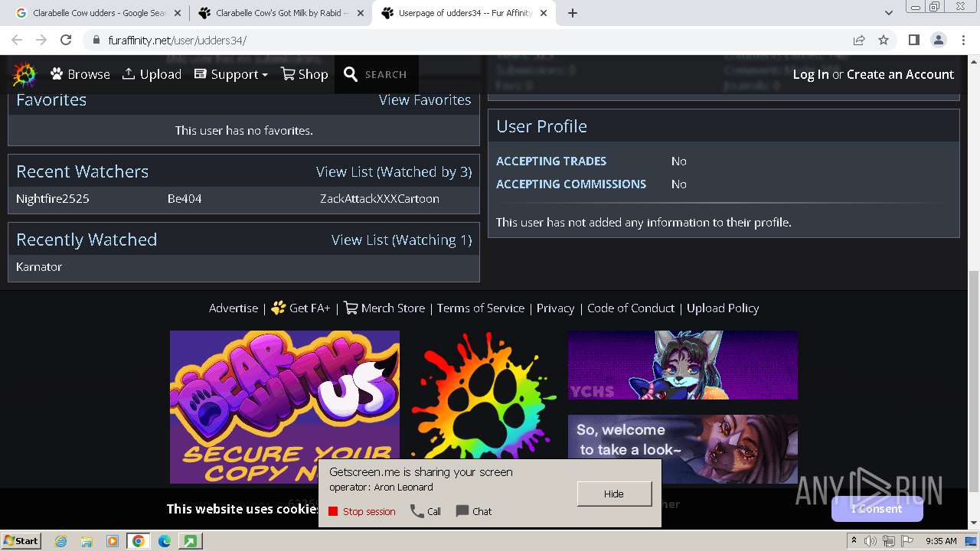View site information lock icon
Screen dimensions: 980x551
tap(96, 41)
